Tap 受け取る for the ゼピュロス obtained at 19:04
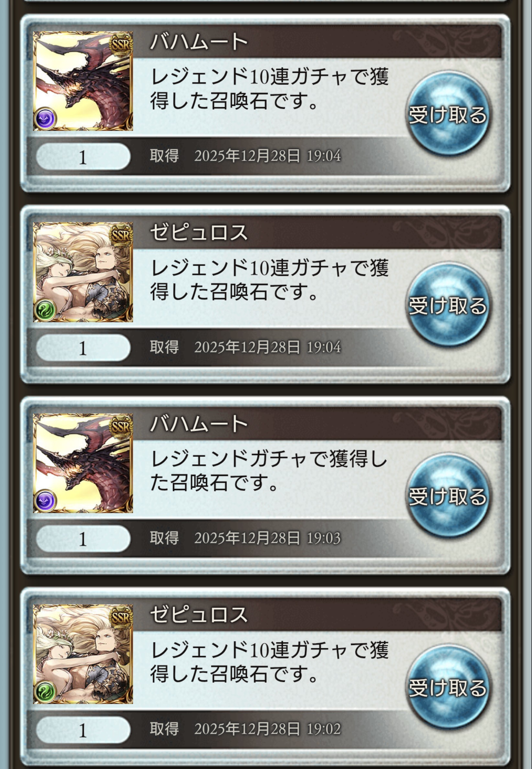The height and width of the screenshot is (769, 532). pyautogui.click(x=448, y=305)
